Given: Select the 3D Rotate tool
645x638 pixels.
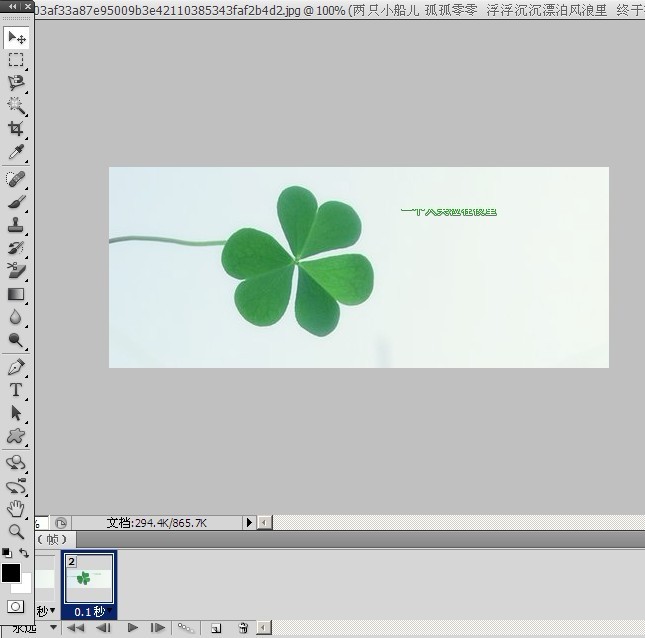Looking at the screenshot, I should 16,463.
